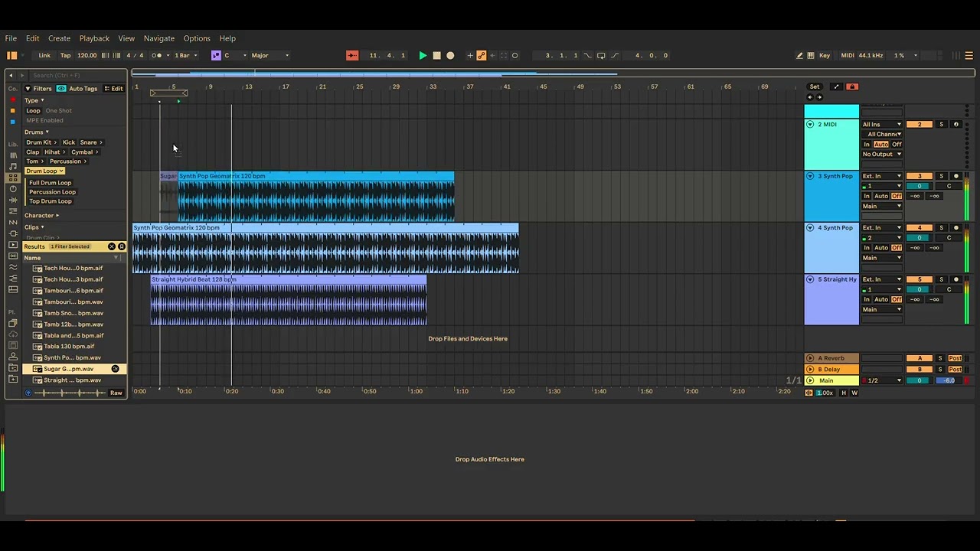Screen dimensions: 980x551
Task: Toggle Auto Tags visibility
Action: pos(61,89)
